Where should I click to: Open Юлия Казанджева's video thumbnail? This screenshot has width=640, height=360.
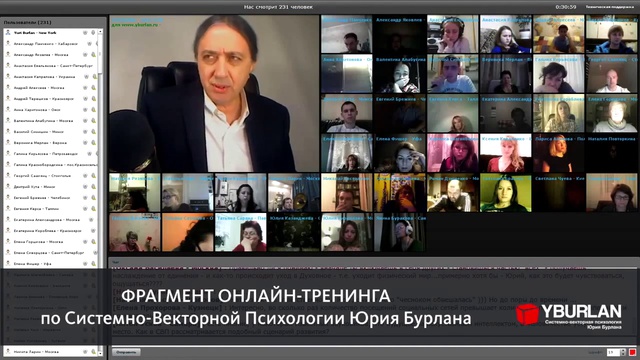click(x=294, y=232)
